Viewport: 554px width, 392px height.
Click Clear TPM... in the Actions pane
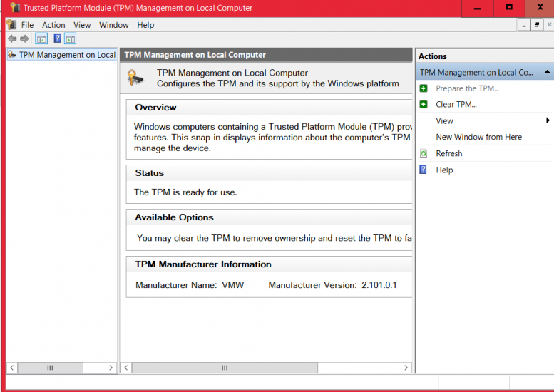click(x=456, y=105)
